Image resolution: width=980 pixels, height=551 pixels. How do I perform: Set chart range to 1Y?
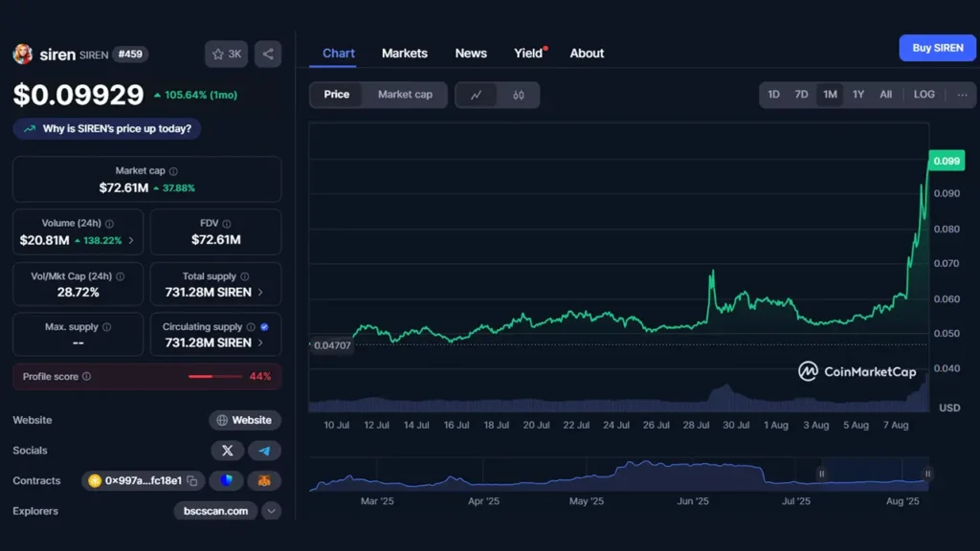pos(858,95)
